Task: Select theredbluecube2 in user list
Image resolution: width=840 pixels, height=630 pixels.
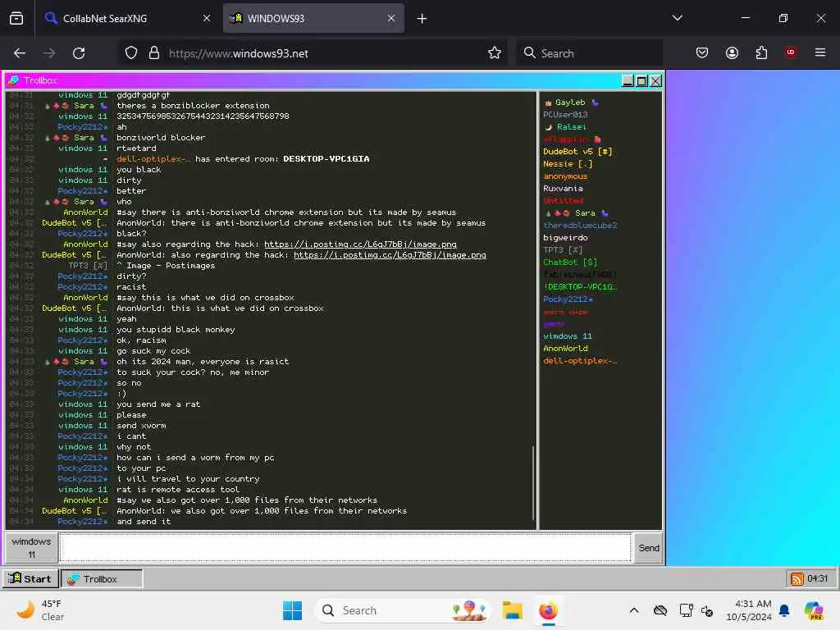Action: click(x=580, y=226)
